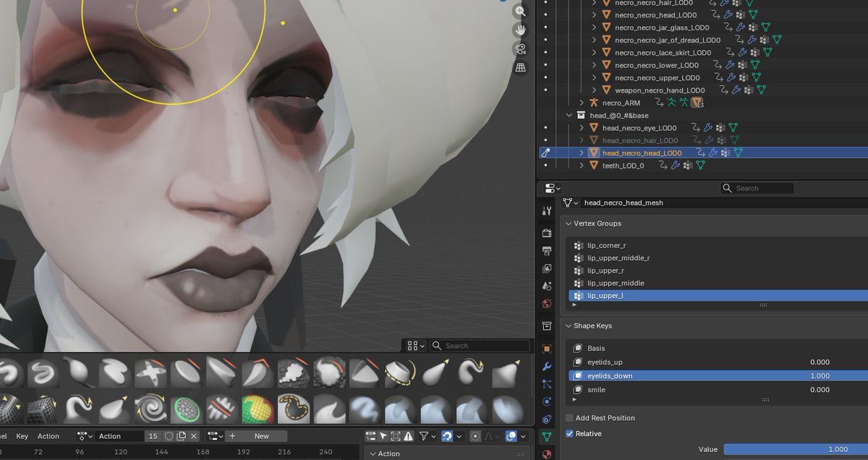868x460 pixels.
Task: Select the Basis shape key
Action: (x=596, y=348)
